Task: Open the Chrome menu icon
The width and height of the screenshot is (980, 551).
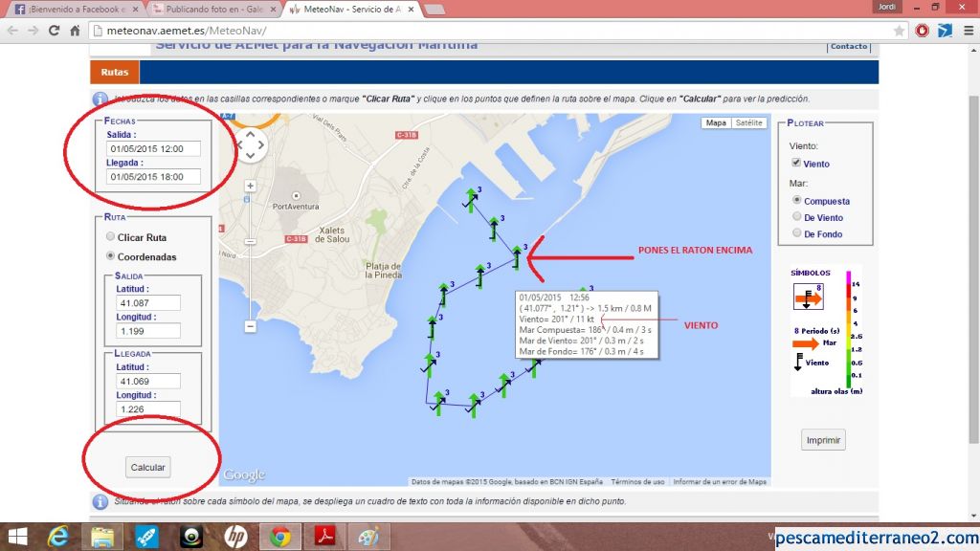Action: [969, 30]
